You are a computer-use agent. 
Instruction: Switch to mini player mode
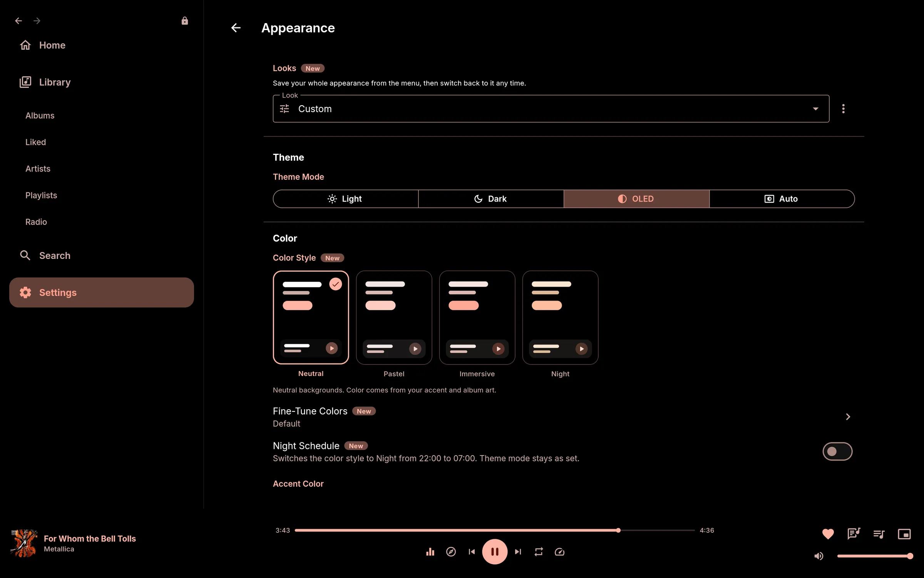[x=904, y=534]
